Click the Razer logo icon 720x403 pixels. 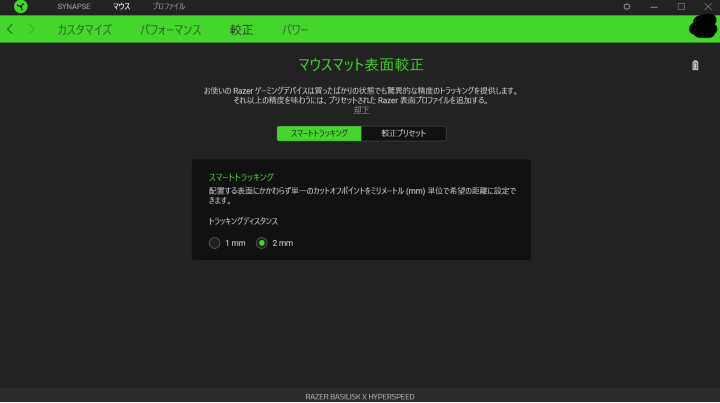coord(21,6)
